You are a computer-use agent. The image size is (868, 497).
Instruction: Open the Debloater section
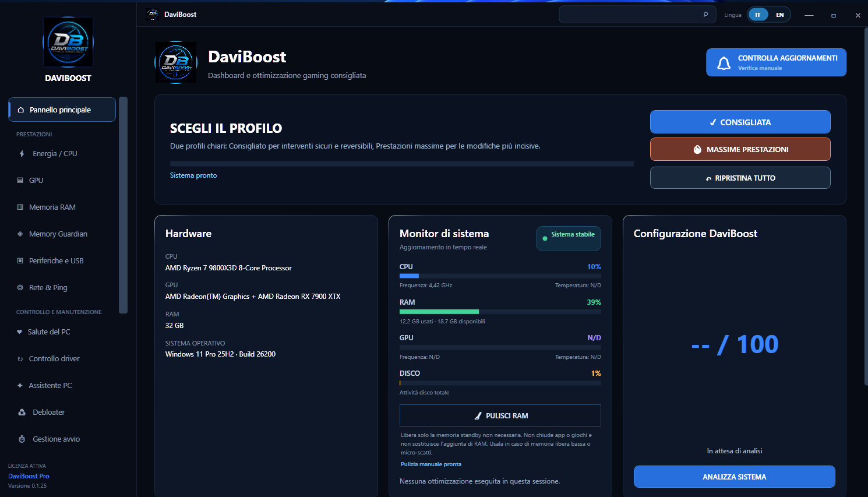[62, 413]
